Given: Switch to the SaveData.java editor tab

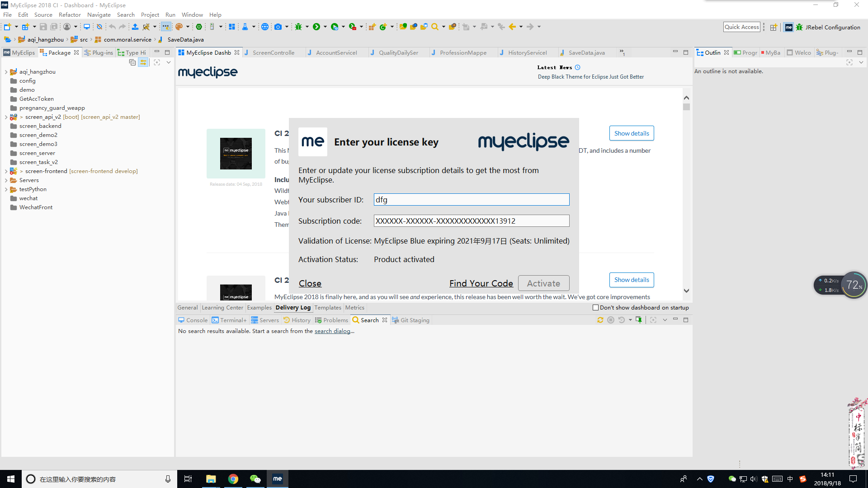Looking at the screenshot, I should click(x=586, y=53).
